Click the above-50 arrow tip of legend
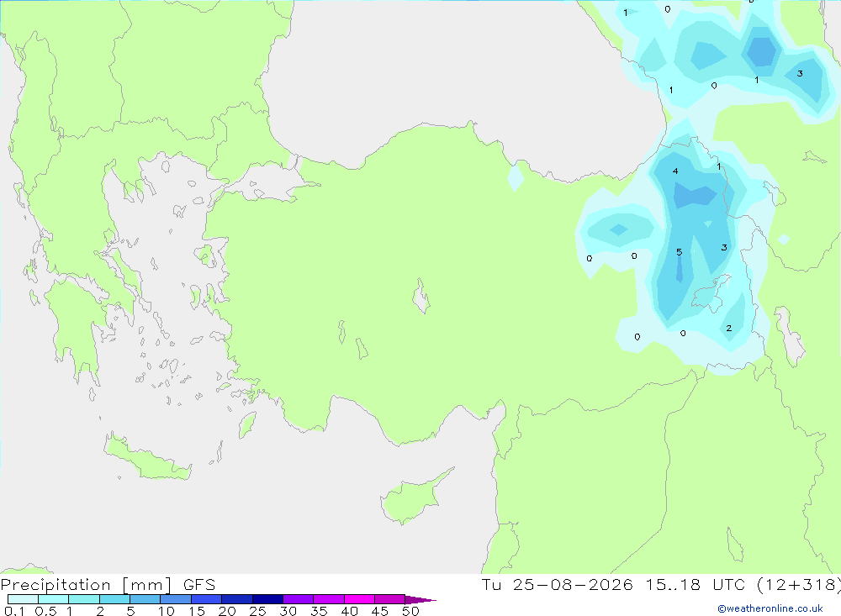Image resolution: width=841 pixels, height=616 pixels. pyautogui.click(x=420, y=600)
